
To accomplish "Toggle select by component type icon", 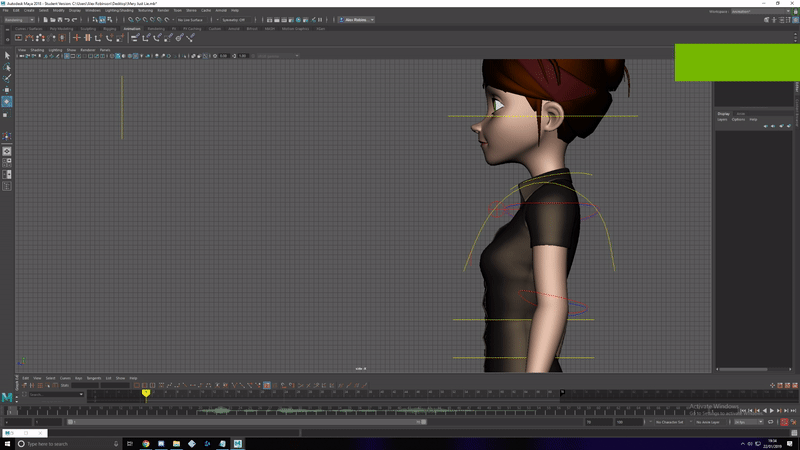I will (x=110, y=19).
